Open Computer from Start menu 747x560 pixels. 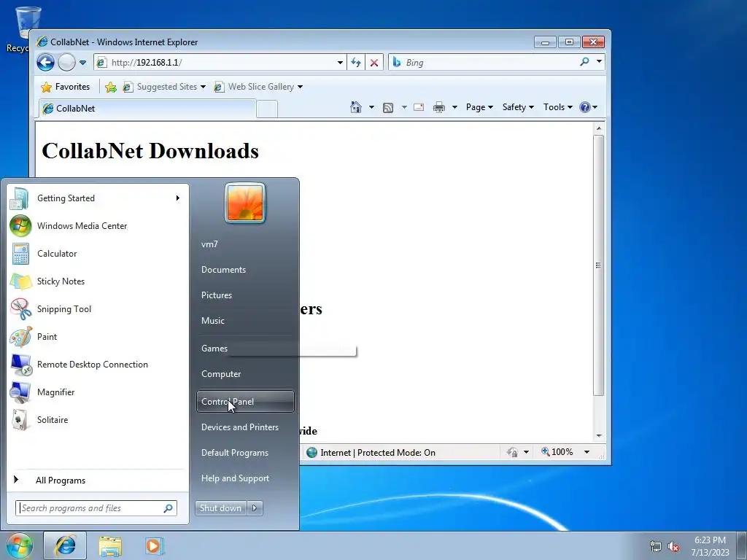pos(245,374)
